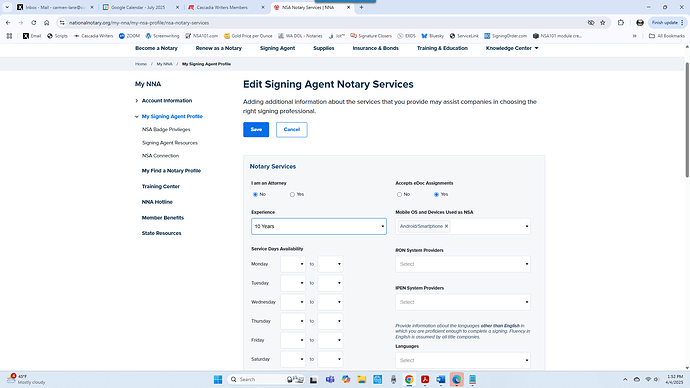Screen dimensions: 690x388
Task: Open the Training & Education menu
Action: pos(442,48)
